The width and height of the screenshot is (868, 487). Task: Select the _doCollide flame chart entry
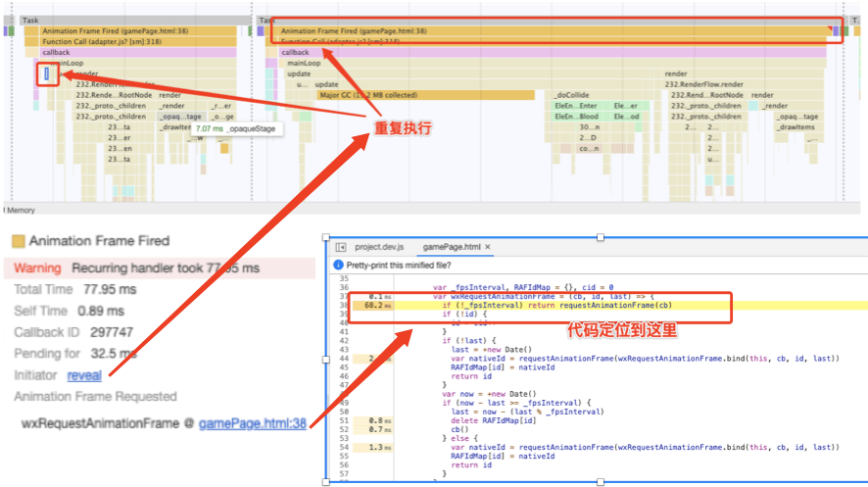pyautogui.click(x=572, y=95)
